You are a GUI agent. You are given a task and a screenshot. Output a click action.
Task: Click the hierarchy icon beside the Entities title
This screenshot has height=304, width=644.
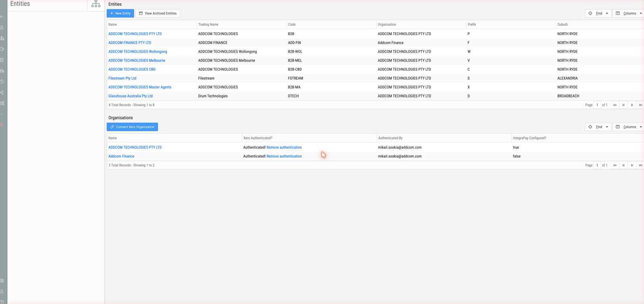pyautogui.click(x=96, y=4)
